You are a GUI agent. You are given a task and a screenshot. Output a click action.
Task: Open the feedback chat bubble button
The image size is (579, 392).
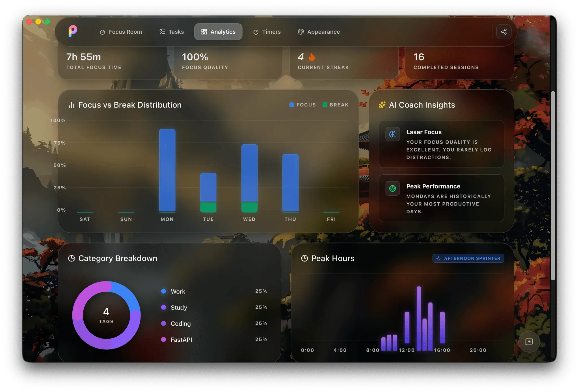[529, 342]
